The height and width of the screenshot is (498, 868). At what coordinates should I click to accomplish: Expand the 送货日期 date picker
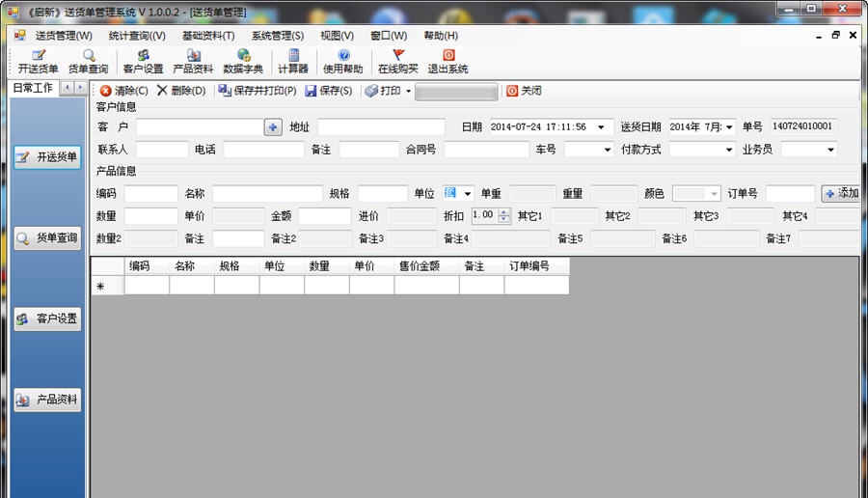coord(729,127)
